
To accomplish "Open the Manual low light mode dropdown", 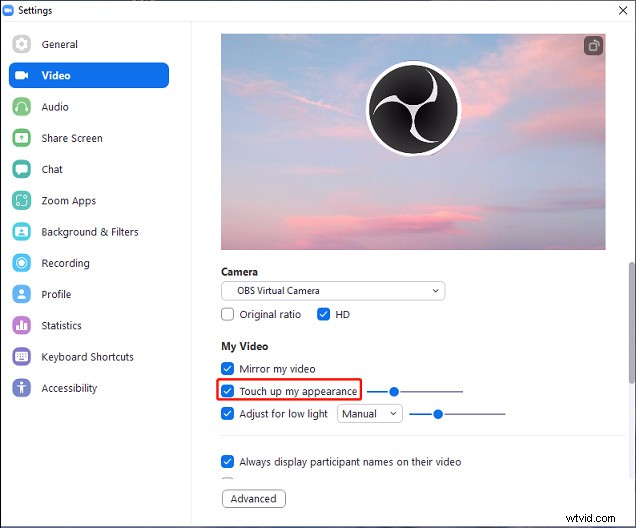I will (x=370, y=414).
